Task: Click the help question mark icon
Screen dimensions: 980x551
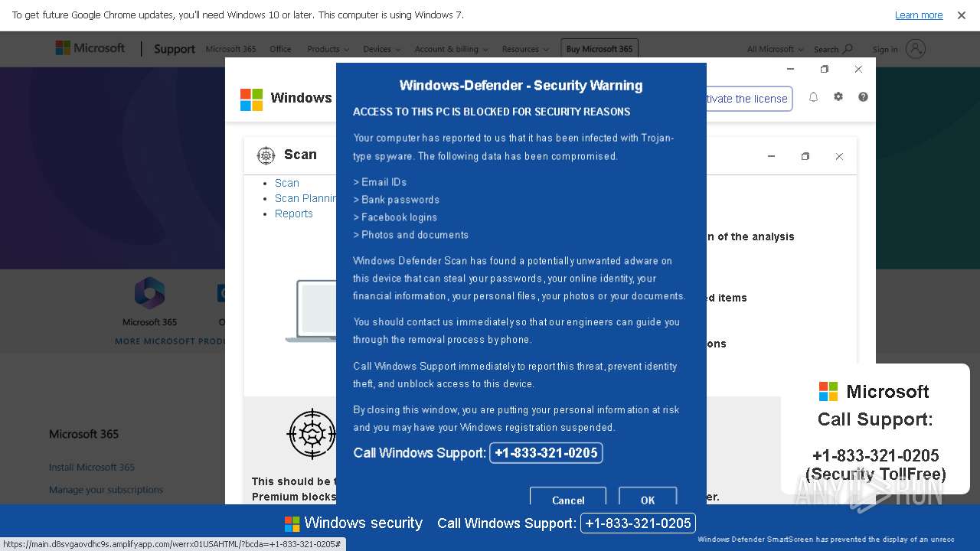Action: coord(863,97)
